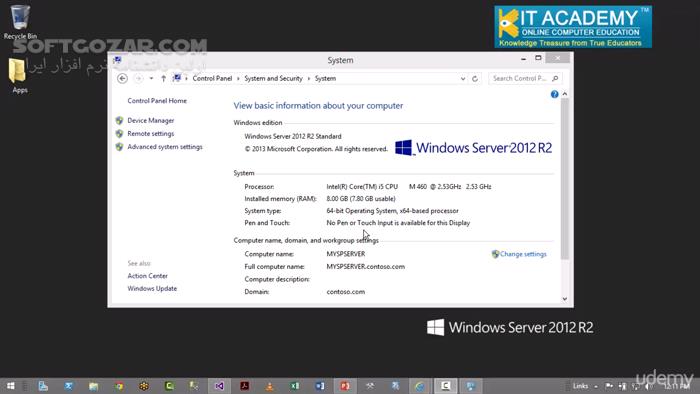Open Device Manager link
This screenshot has width=700, height=394.
coord(150,120)
